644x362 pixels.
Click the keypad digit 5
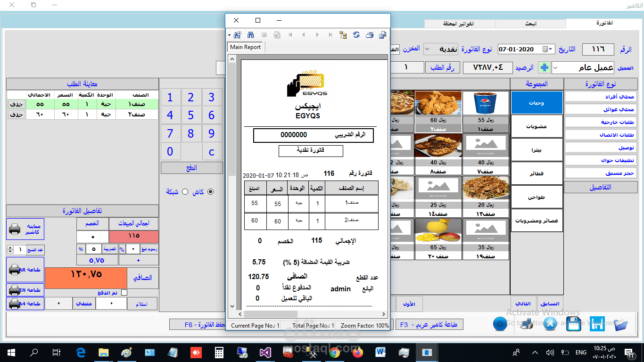[191, 115]
